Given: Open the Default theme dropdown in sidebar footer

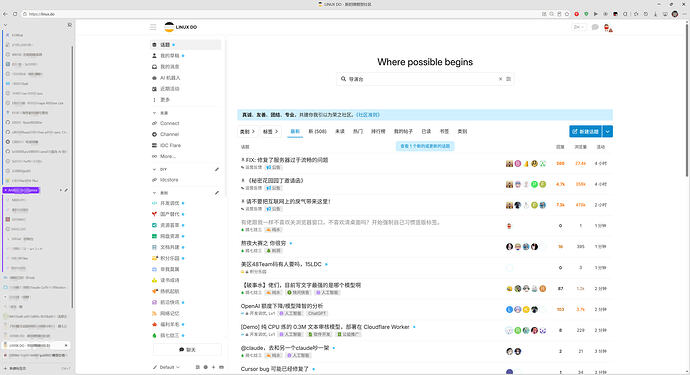Looking at the screenshot, I should pos(166,367).
